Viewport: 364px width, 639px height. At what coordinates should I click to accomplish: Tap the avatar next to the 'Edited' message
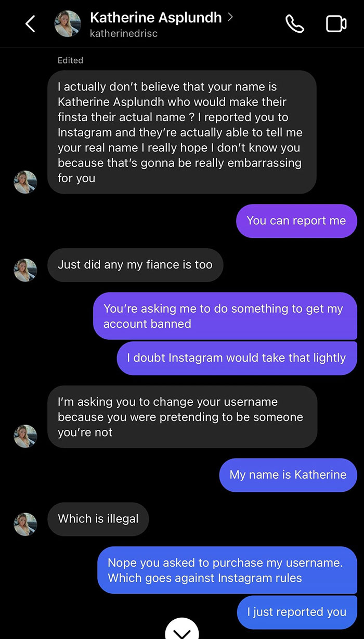pos(25,182)
